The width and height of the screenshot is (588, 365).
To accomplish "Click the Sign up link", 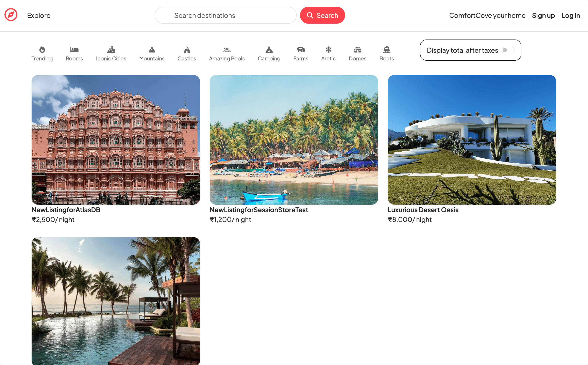I will coord(543,15).
